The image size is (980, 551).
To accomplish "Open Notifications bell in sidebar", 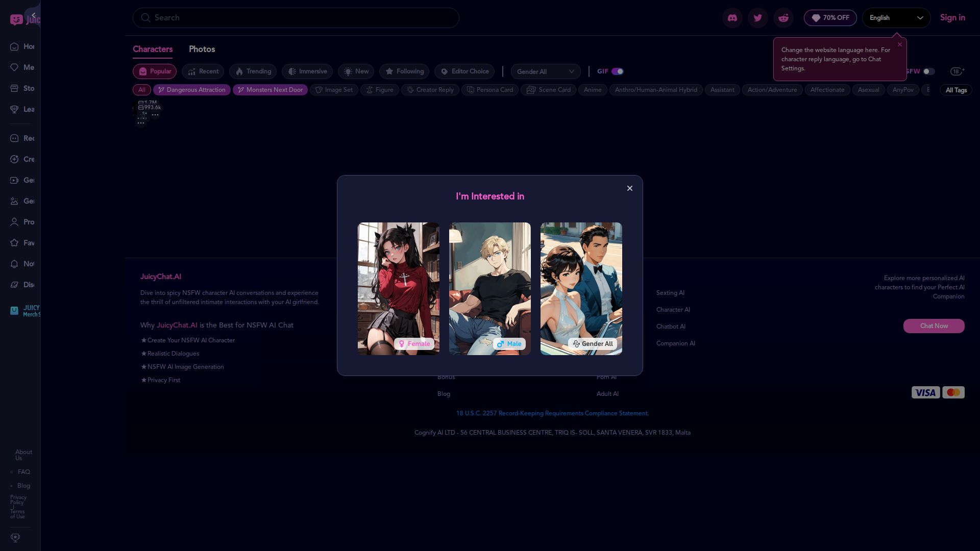I will pos(14,264).
